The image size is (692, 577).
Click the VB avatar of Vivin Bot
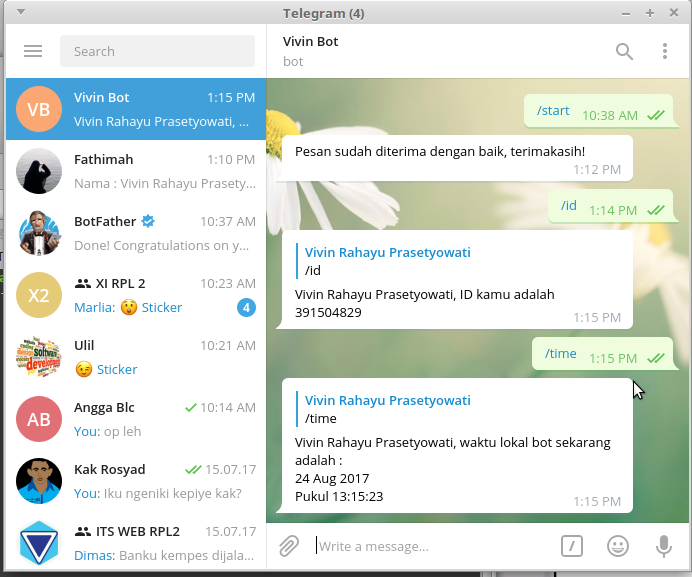tap(39, 109)
